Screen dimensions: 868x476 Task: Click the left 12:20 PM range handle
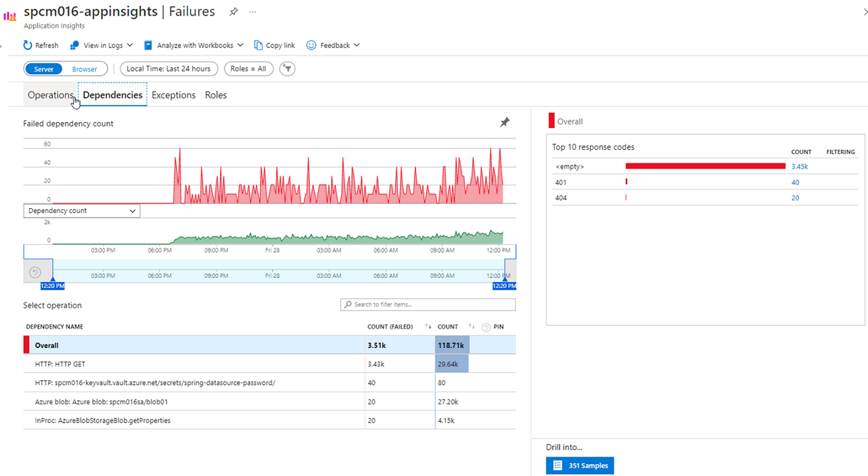[x=52, y=286]
